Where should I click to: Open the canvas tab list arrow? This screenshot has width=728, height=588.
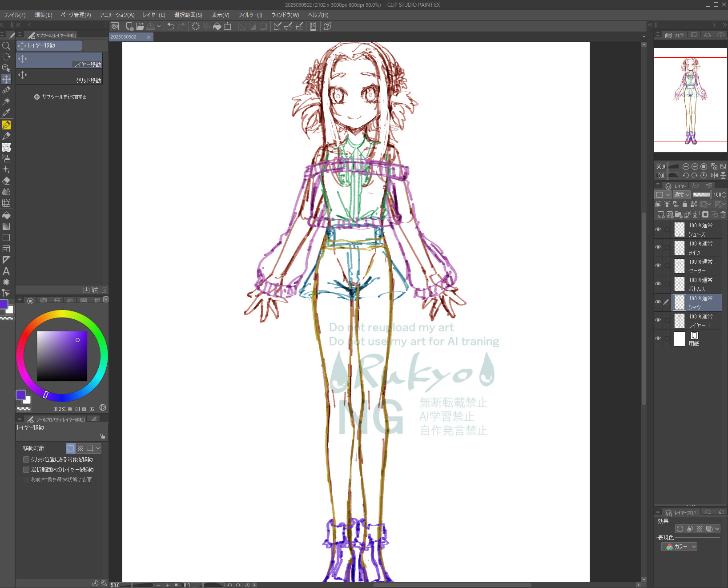[x=644, y=37]
